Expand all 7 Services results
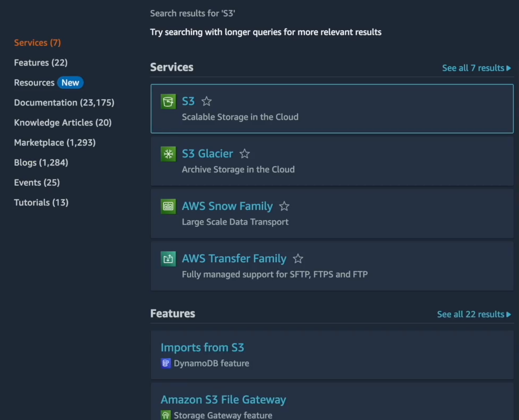 click(476, 68)
